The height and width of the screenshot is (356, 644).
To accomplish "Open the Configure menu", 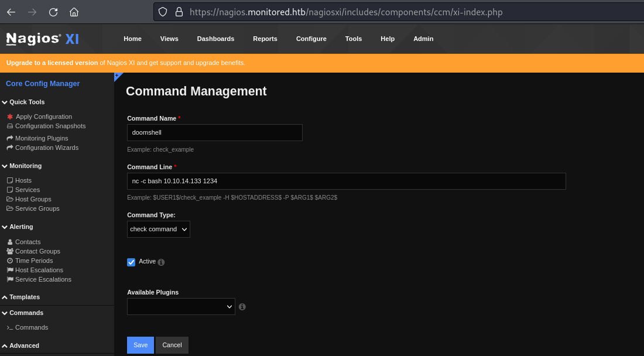I will coord(311,39).
